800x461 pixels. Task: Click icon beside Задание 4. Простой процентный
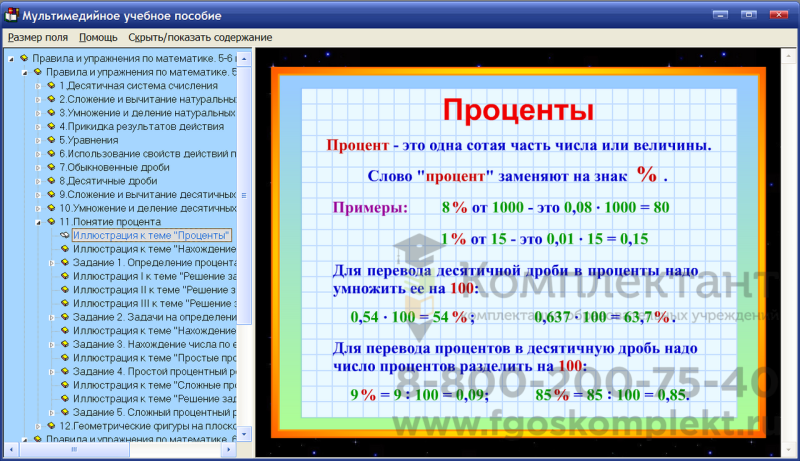coord(65,371)
